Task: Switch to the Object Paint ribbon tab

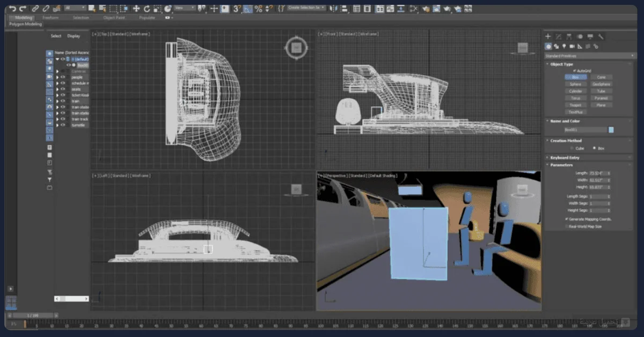Action: pyautogui.click(x=114, y=18)
